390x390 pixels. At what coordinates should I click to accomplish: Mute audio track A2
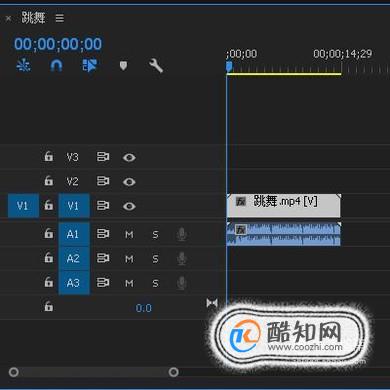point(129,259)
